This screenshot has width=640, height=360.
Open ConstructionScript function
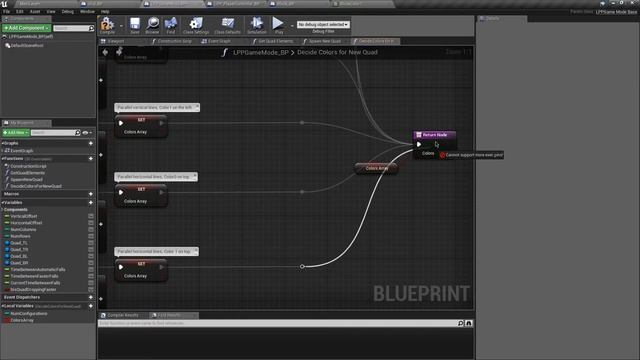(28, 166)
